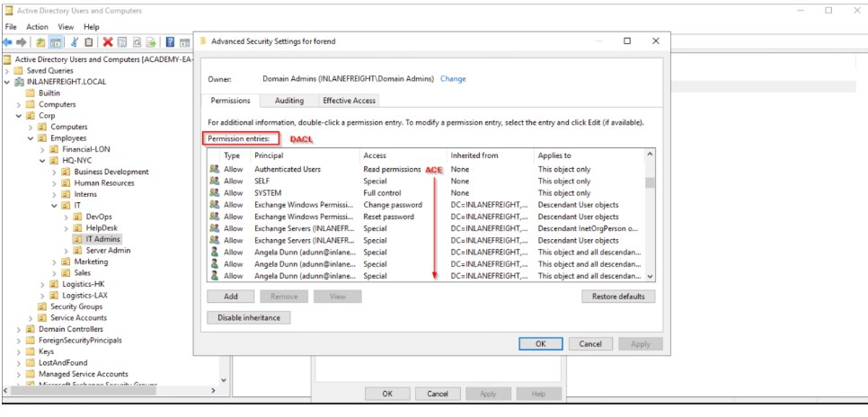The height and width of the screenshot is (417, 868).
Task: Click the red X Delete icon
Action: [x=108, y=42]
